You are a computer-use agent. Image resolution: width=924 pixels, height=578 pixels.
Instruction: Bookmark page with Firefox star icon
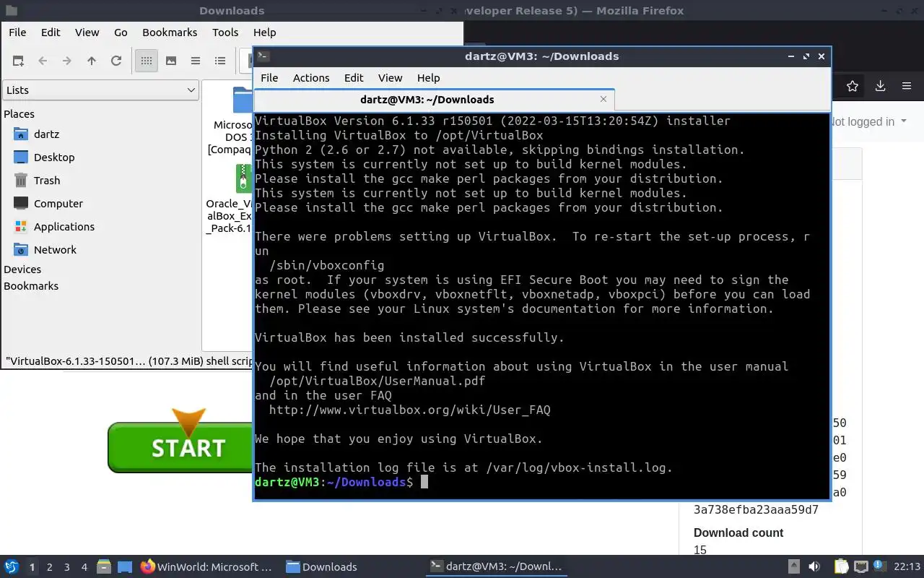[853, 86]
